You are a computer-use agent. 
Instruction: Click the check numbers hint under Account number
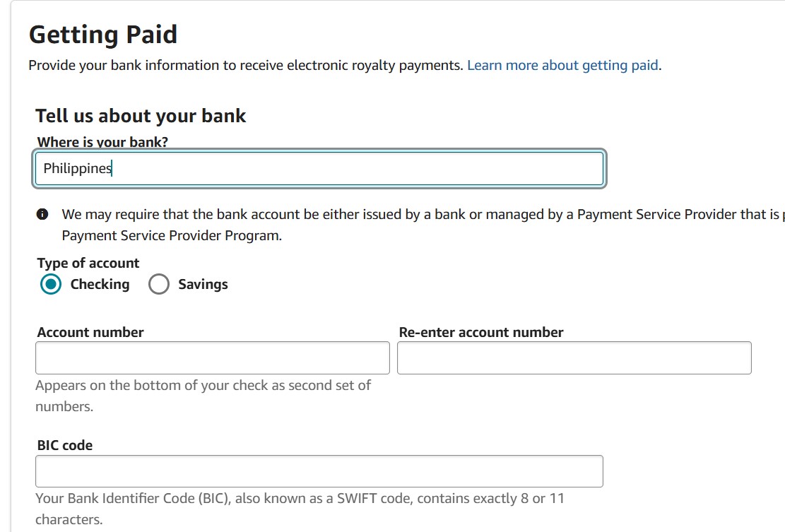pyautogui.click(x=203, y=396)
